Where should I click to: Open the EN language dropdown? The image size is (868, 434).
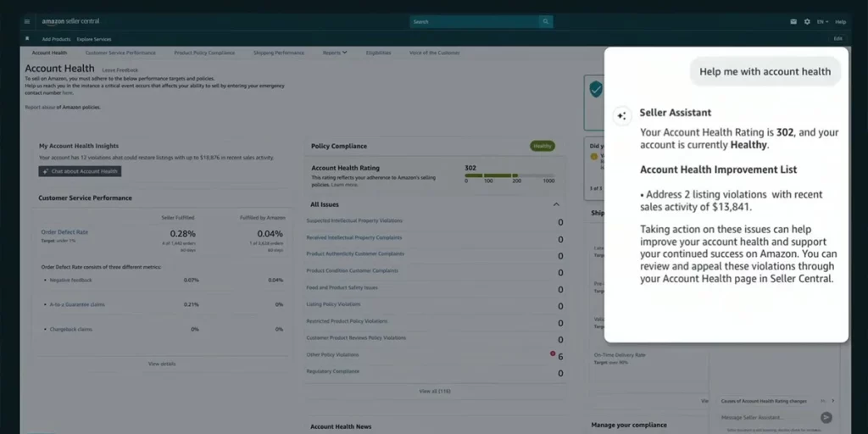pos(822,21)
